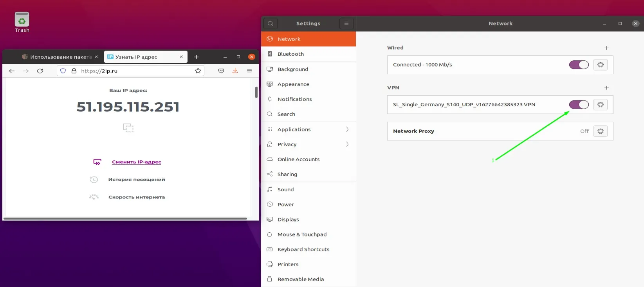Click the browser horizontal scrollbar
The image size is (644, 287).
point(125,218)
